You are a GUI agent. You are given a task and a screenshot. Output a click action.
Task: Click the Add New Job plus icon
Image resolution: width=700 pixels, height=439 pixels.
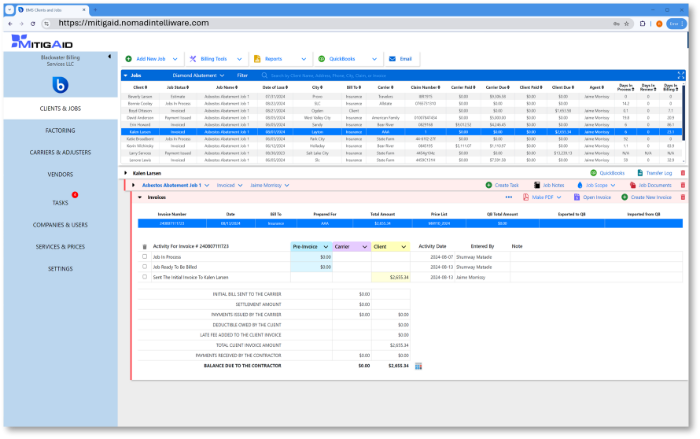coord(129,59)
